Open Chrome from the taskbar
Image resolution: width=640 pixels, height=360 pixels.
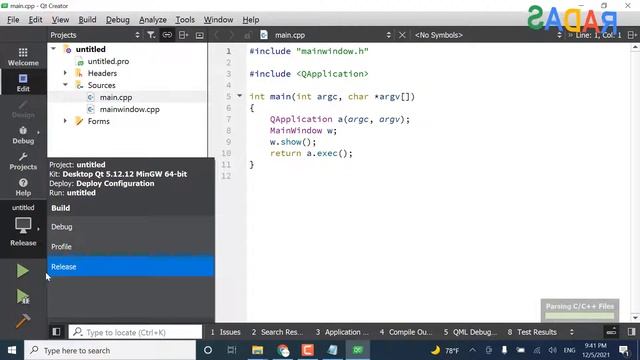pyautogui.click(x=283, y=350)
